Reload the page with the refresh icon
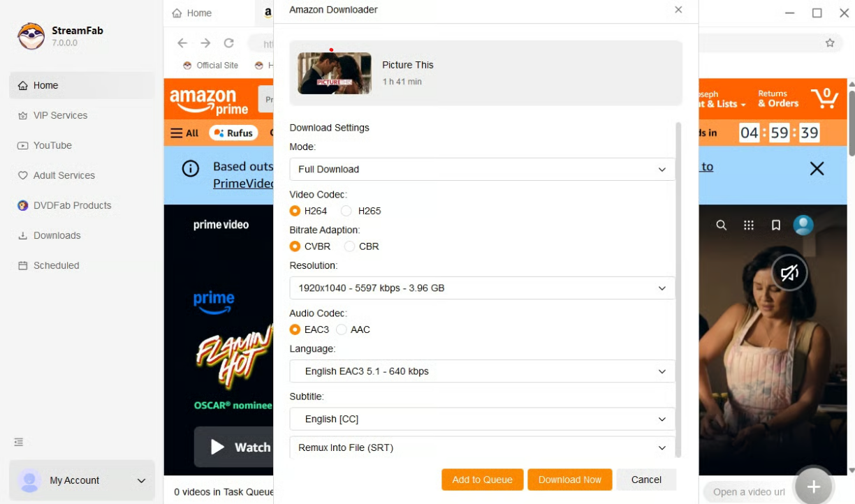 (228, 43)
